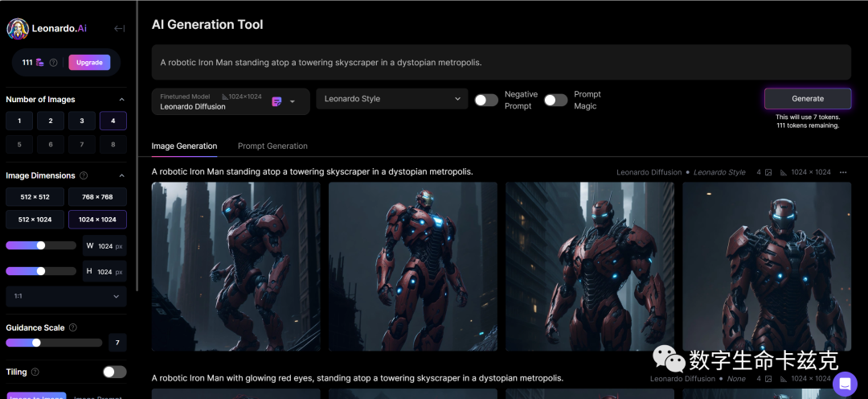This screenshot has width=868, height=399.
Task: Open token help question mark icon
Action: click(x=53, y=63)
